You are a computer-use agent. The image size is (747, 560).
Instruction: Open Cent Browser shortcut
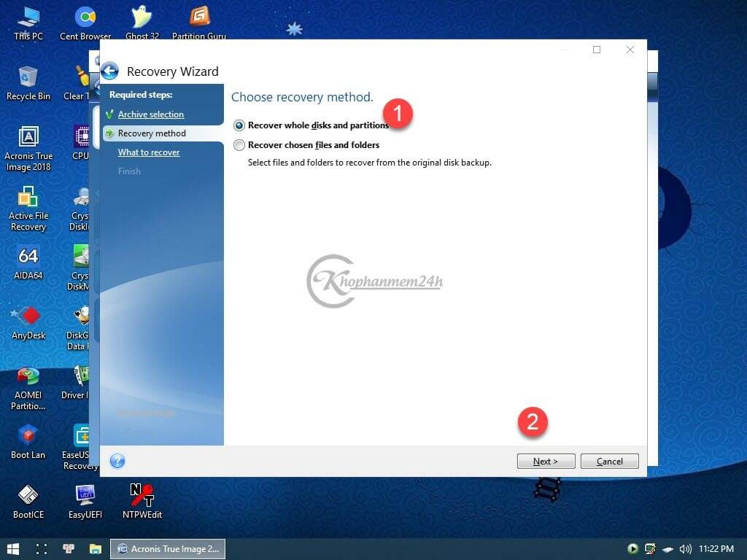85,17
